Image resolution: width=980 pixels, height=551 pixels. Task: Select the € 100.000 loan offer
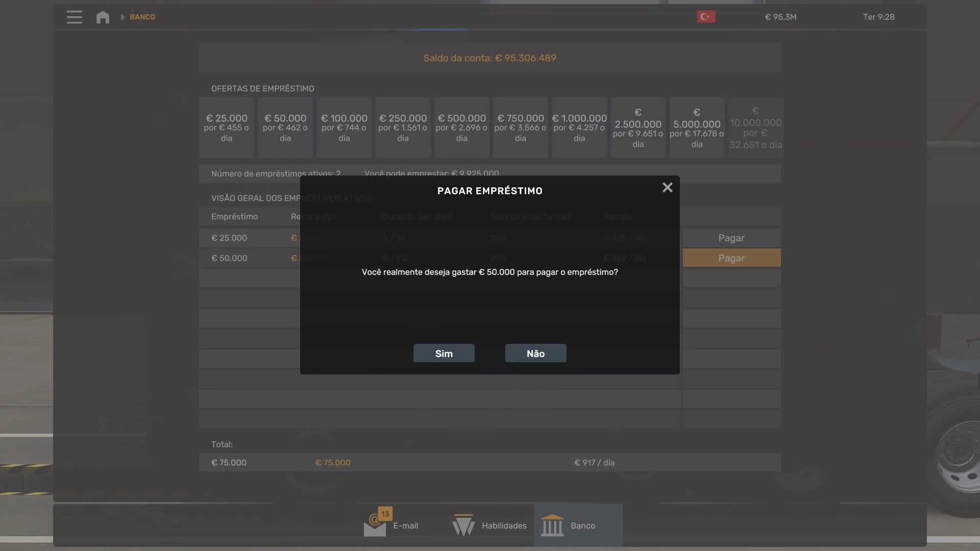pyautogui.click(x=344, y=128)
